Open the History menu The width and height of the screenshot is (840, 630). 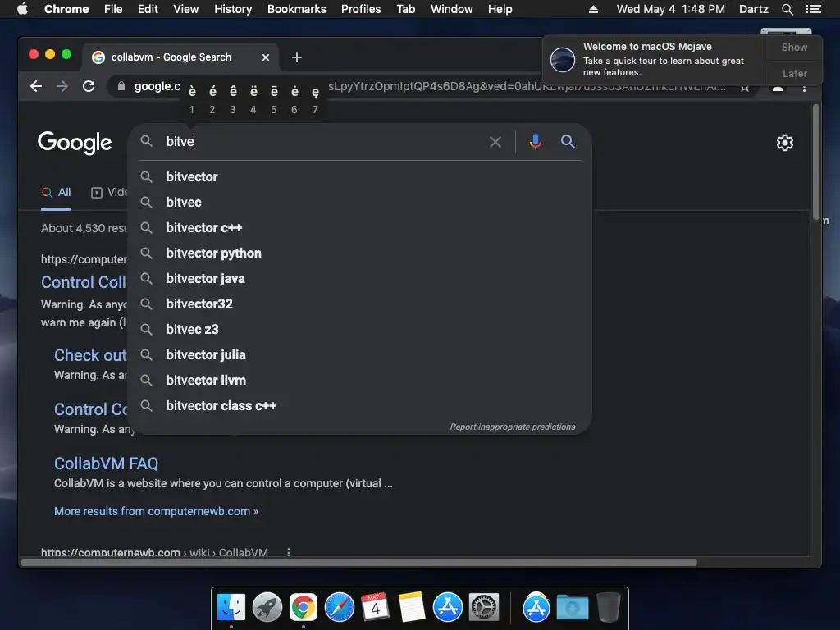[x=233, y=9]
